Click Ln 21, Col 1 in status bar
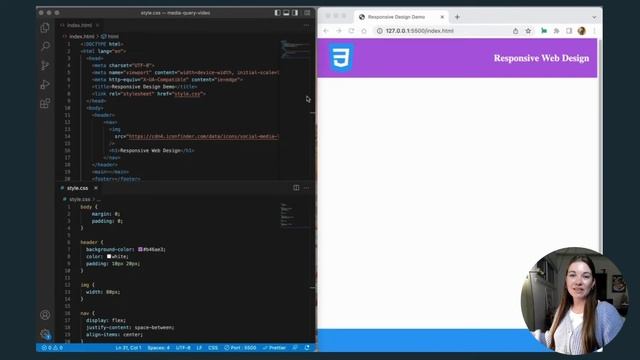 pos(128,348)
